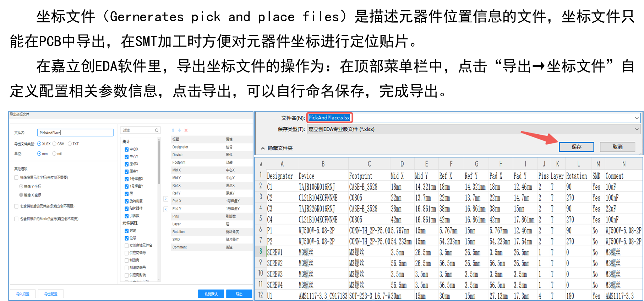Choose mm as the unit
This screenshot has height=301, width=644.
point(39,154)
